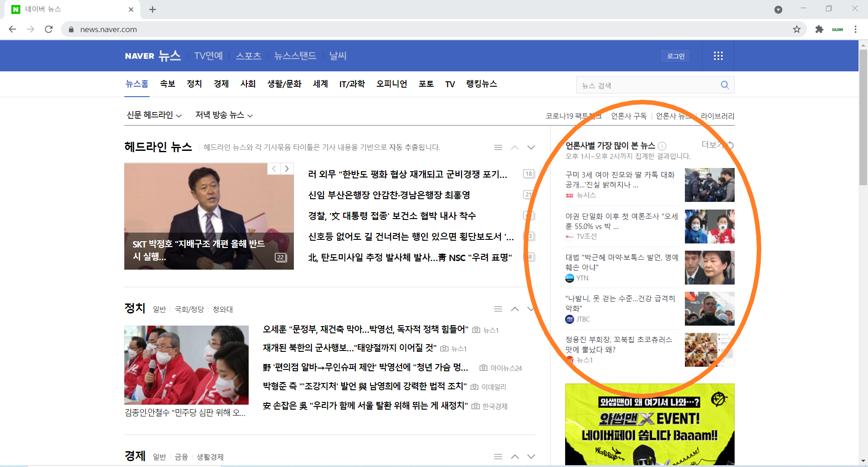868x467 pixels.
Task: Read headline about 러 외무 한반도 평화 협상
Action: (x=407, y=174)
